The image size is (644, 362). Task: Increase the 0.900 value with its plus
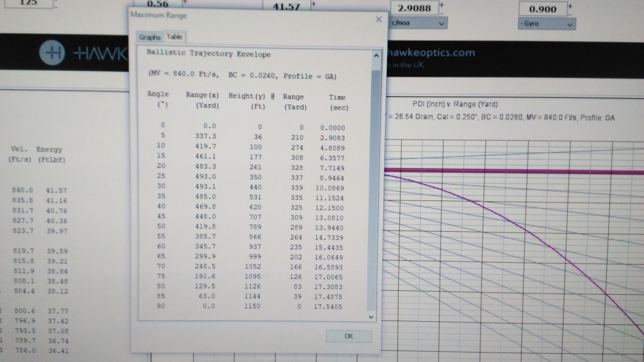[x=570, y=6]
